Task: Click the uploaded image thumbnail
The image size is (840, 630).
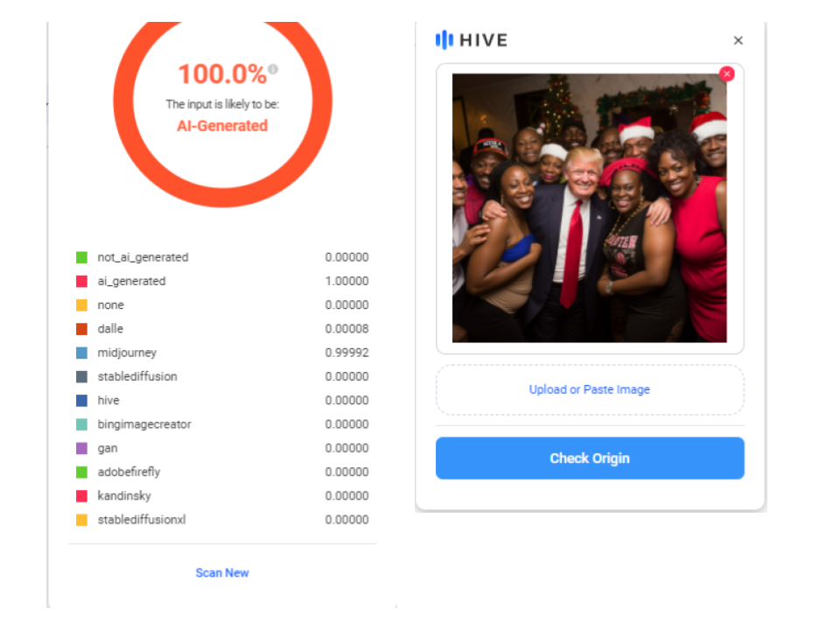Action: (x=589, y=208)
